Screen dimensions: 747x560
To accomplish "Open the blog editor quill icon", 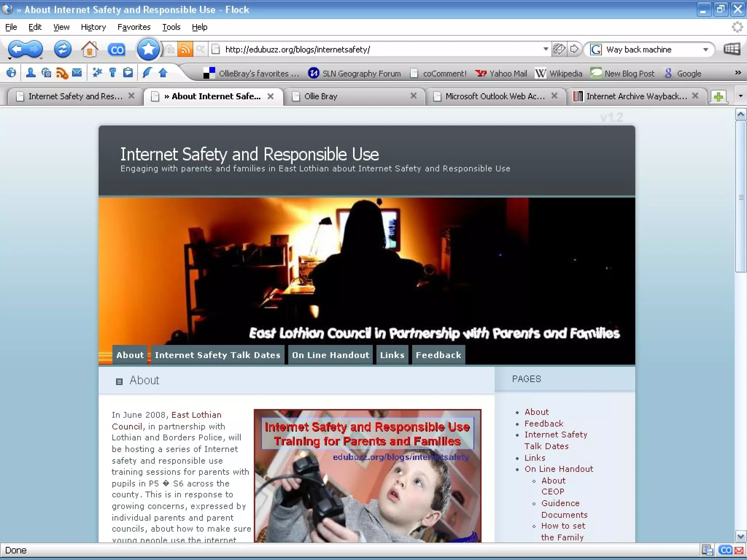I will click(147, 73).
